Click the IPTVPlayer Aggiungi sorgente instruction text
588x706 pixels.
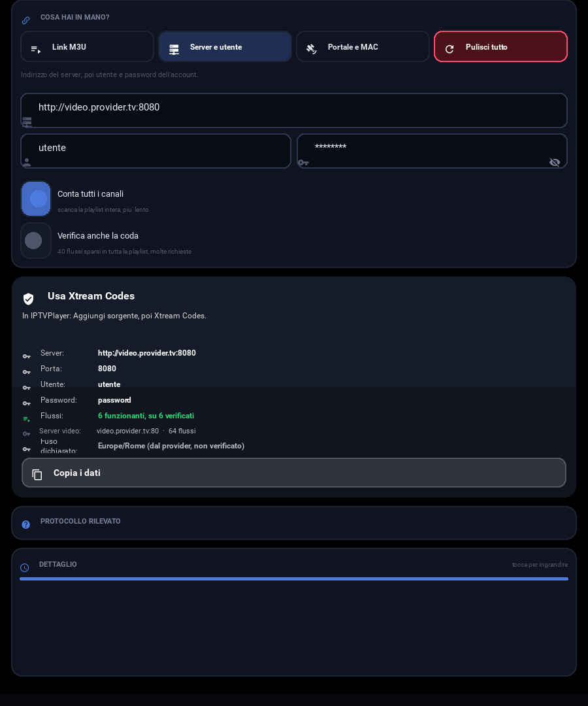114,316
